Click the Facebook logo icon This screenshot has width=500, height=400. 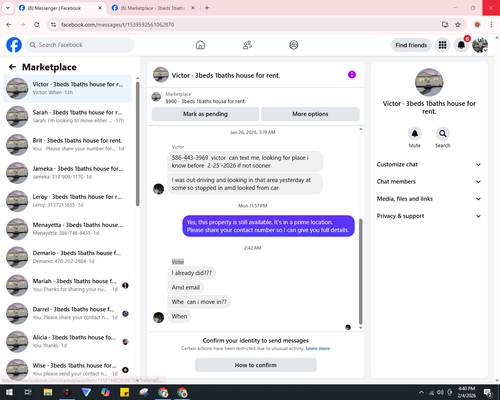click(x=14, y=45)
